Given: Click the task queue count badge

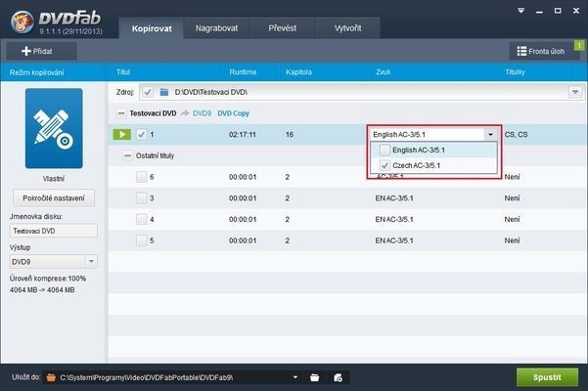Looking at the screenshot, I should click(579, 45).
